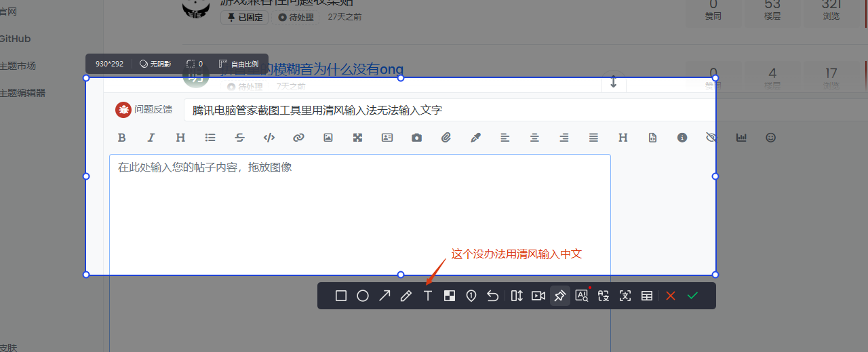The image size is (868, 352).
Task: Pin the screenshot to the screen
Action: click(560, 296)
